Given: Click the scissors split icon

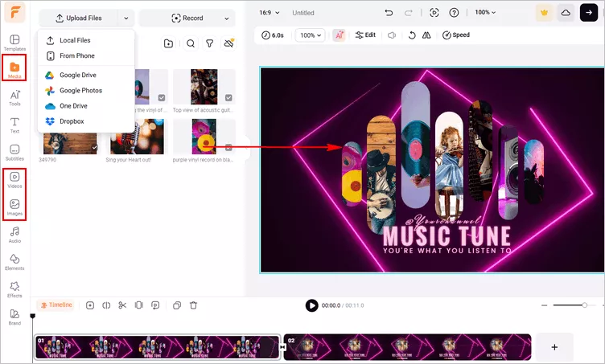Looking at the screenshot, I should pos(122,305).
